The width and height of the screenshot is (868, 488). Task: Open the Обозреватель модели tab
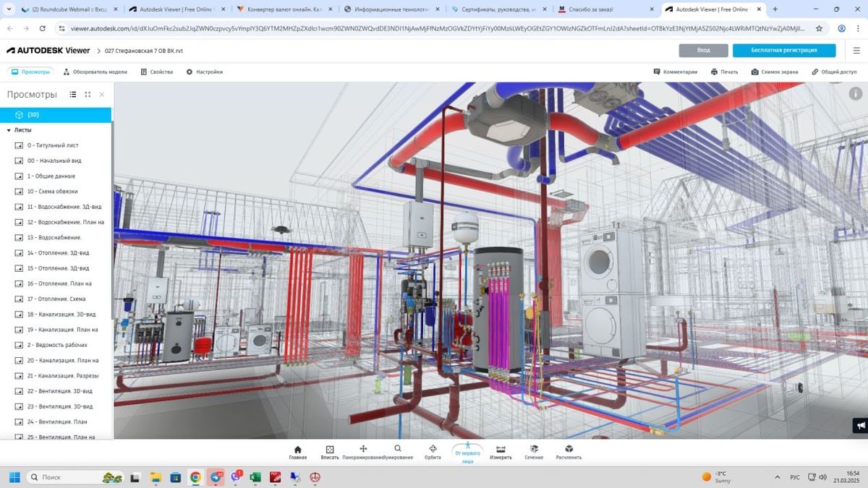[x=95, y=72]
